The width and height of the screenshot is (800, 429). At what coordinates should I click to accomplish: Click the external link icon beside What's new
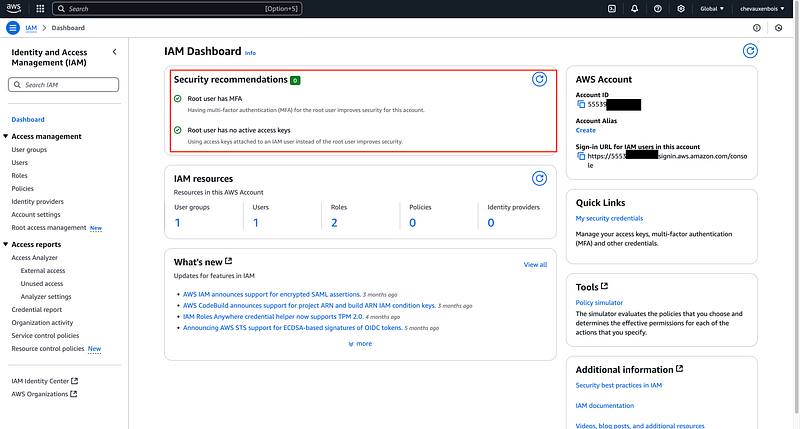click(x=229, y=261)
